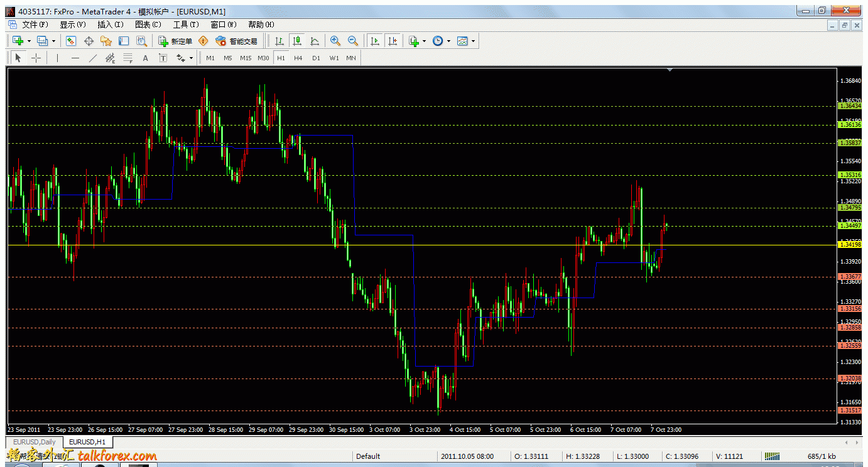This screenshot has width=868, height=467.
Task: Expand the Templates dropdown arrow
Action: tap(474, 41)
